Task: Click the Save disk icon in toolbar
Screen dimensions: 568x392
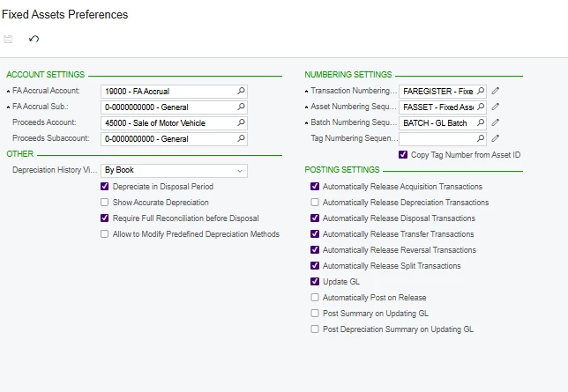Action: click(8, 39)
